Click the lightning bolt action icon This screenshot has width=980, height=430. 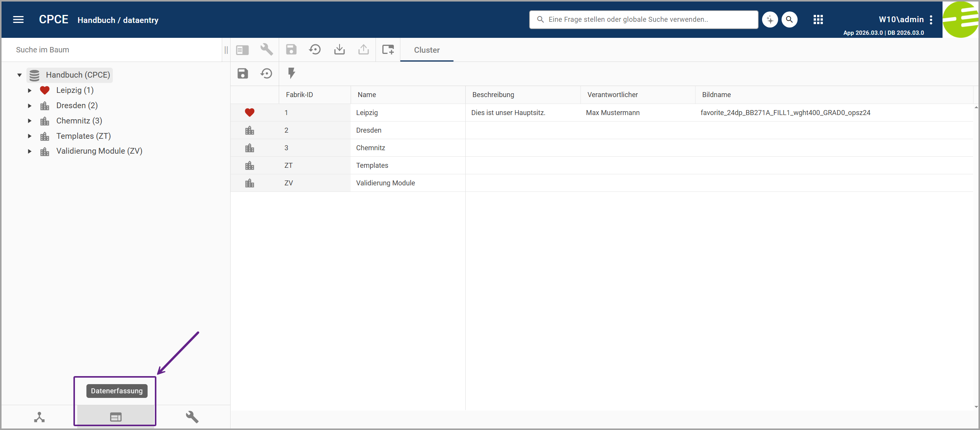(291, 73)
